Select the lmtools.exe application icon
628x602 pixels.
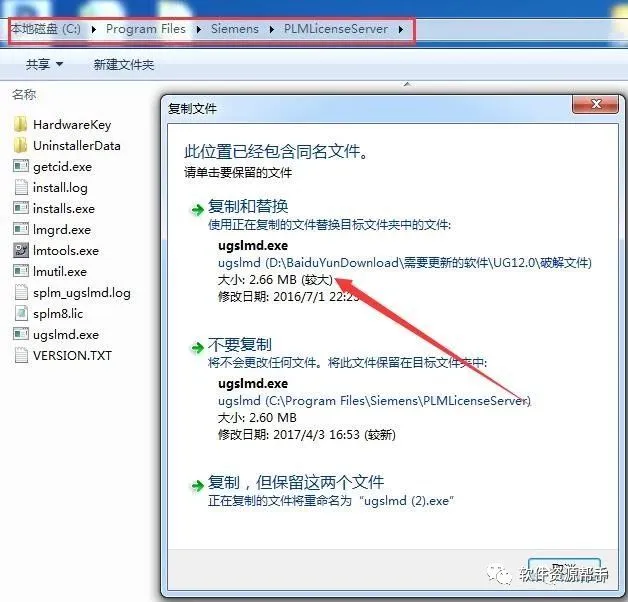pyautogui.click(x=20, y=250)
